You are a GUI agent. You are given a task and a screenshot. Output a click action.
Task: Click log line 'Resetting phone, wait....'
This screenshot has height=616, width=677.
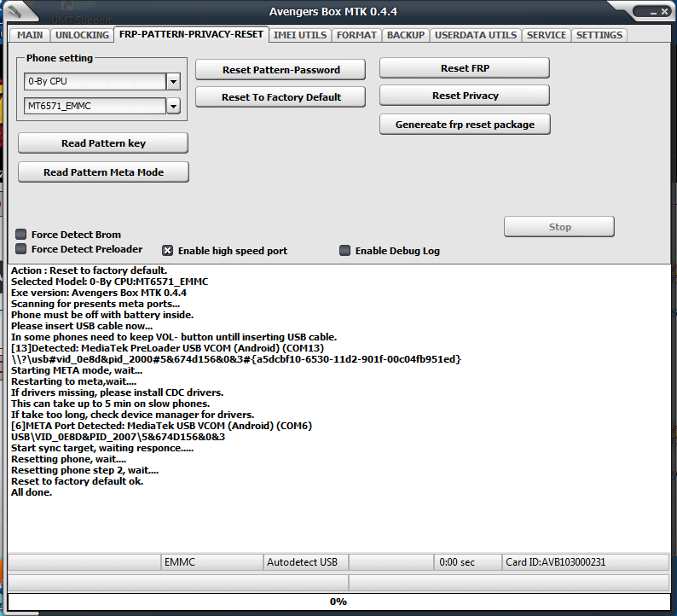point(69,459)
